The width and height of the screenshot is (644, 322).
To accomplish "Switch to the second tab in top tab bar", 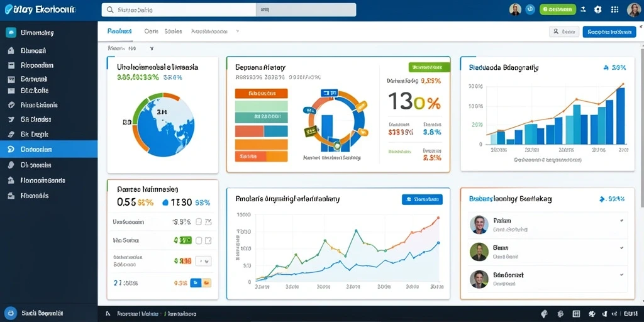I will click(152, 31).
